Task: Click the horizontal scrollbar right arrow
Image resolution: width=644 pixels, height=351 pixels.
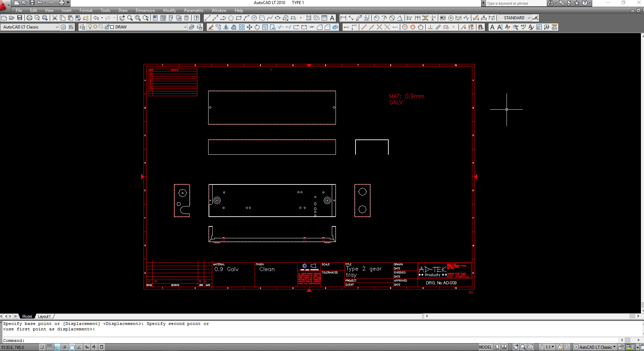Action: (x=638, y=316)
